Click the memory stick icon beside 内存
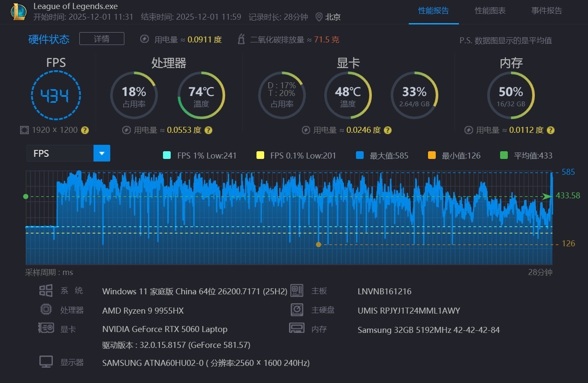Screen dimensions: 588x383 tap(297, 328)
